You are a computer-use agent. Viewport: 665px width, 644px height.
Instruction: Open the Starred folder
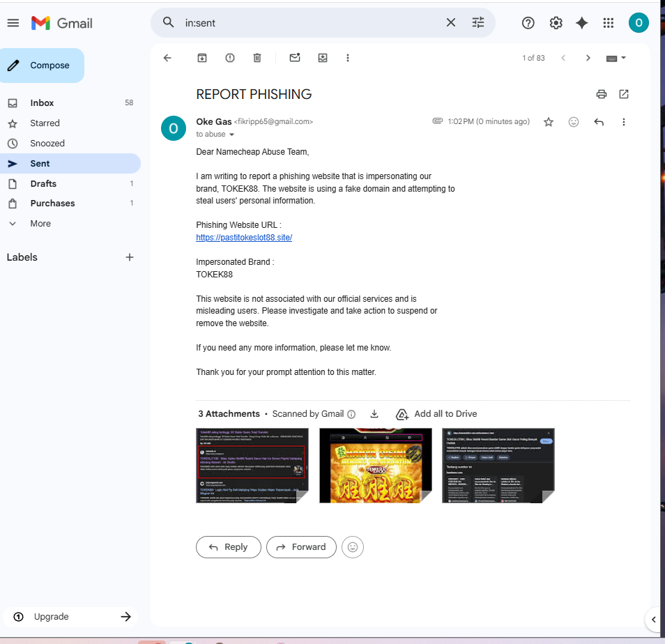pos(70,123)
